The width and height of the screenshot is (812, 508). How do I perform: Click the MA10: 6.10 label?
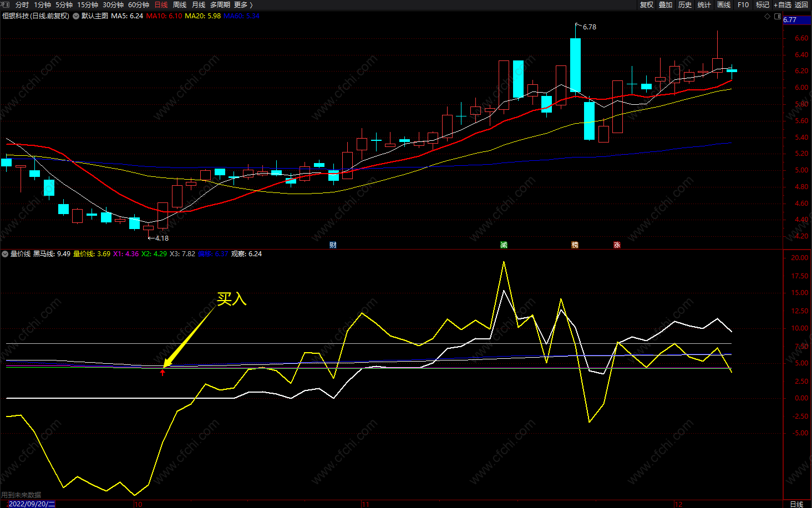tap(164, 16)
